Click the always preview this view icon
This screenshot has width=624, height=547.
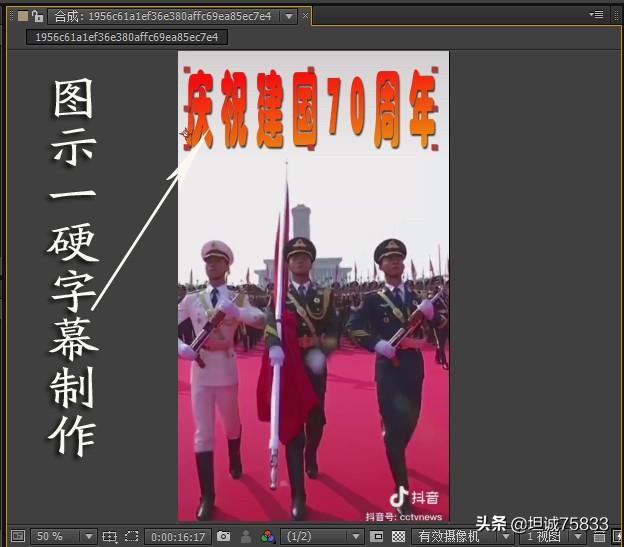point(17,537)
